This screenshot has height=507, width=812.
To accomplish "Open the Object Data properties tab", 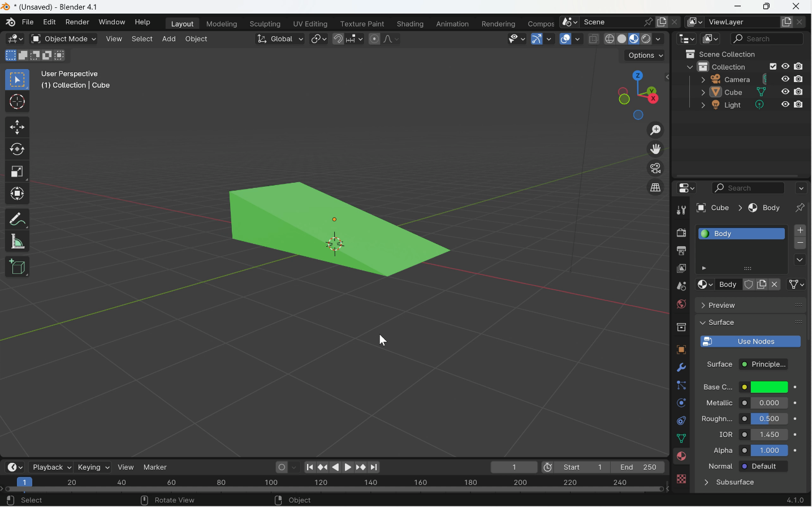I will pyautogui.click(x=681, y=439).
